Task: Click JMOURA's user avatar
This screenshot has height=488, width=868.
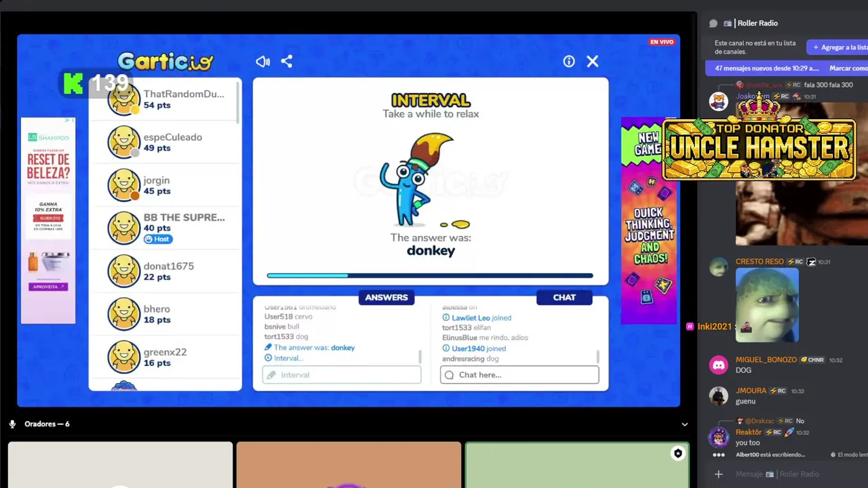Action: click(718, 396)
